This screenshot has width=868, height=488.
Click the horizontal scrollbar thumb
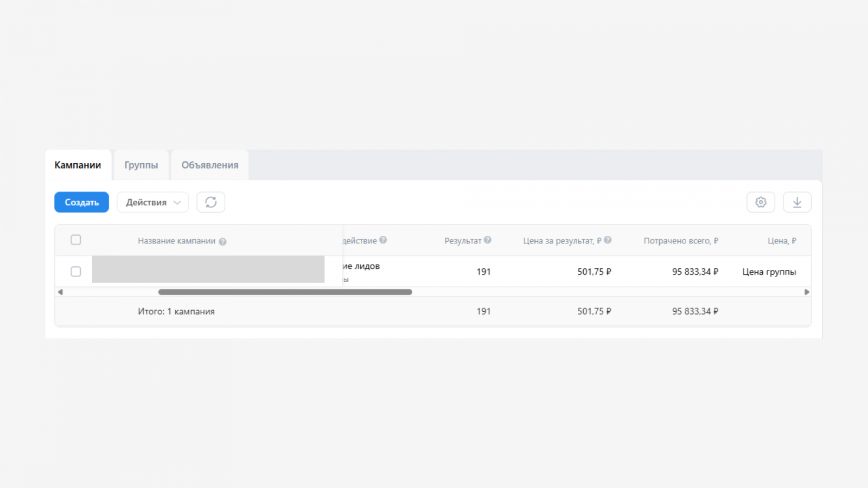pyautogui.click(x=285, y=292)
